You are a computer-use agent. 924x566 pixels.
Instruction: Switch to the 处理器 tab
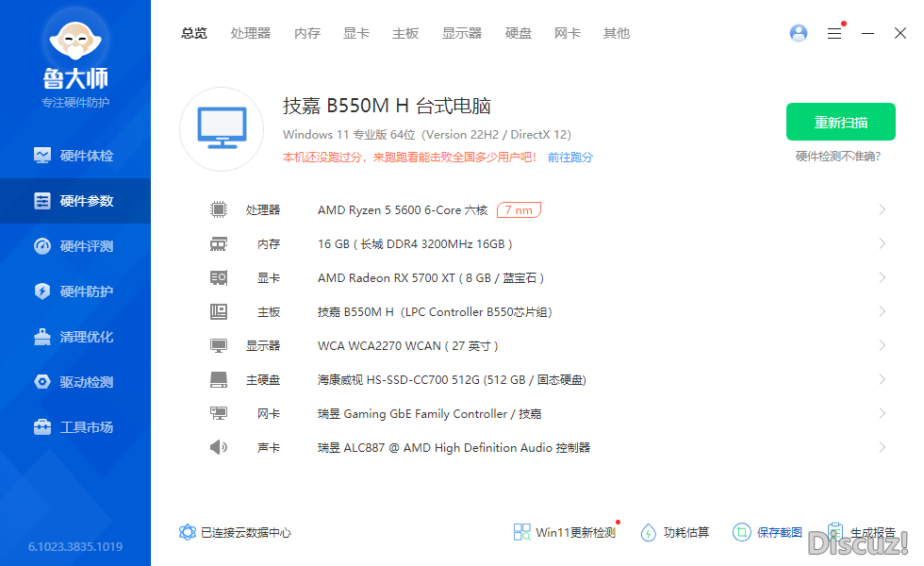click(x=251, y=33)
